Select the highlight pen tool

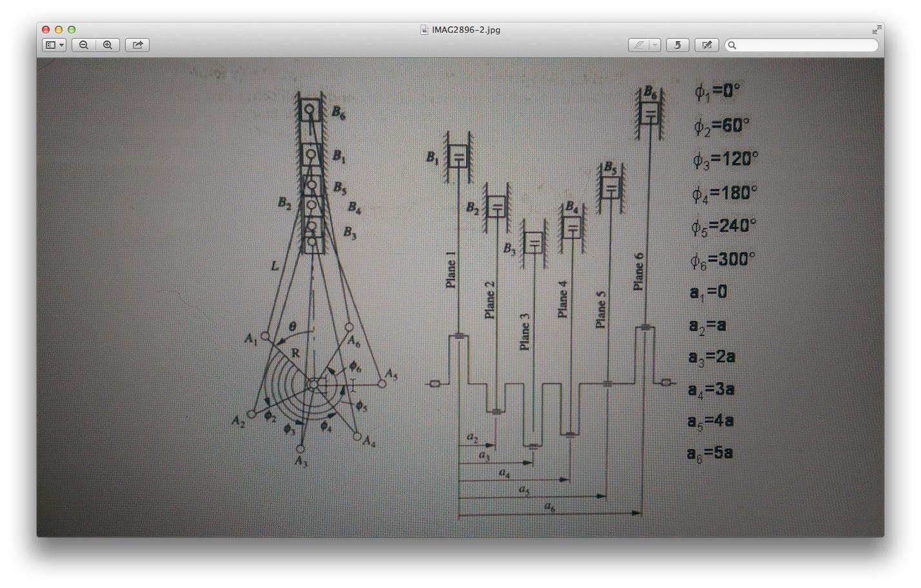coord(639,45)
